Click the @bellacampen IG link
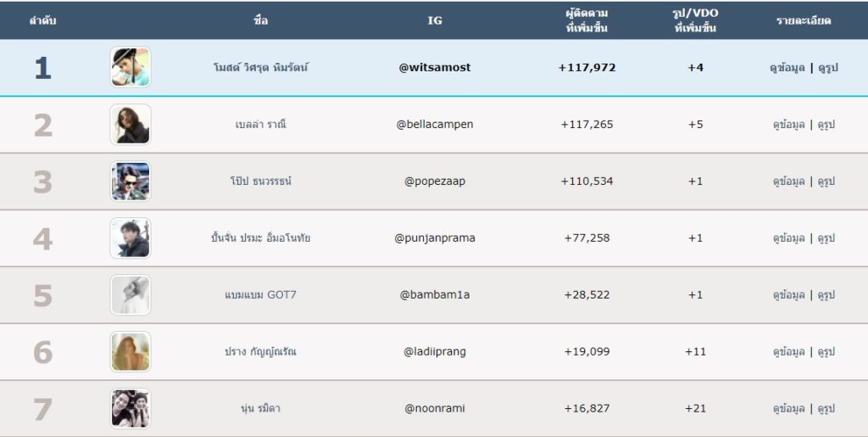The image size is (868, 437). click(435, 125)
